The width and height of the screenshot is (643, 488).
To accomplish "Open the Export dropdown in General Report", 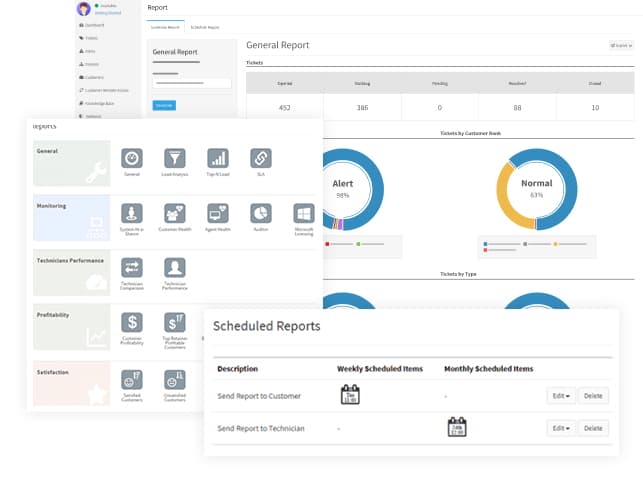I will (620, 46).
